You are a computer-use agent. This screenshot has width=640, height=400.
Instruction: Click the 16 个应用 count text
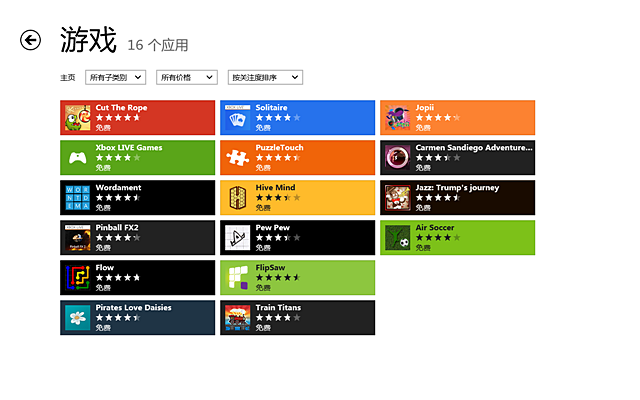point(158,45)
